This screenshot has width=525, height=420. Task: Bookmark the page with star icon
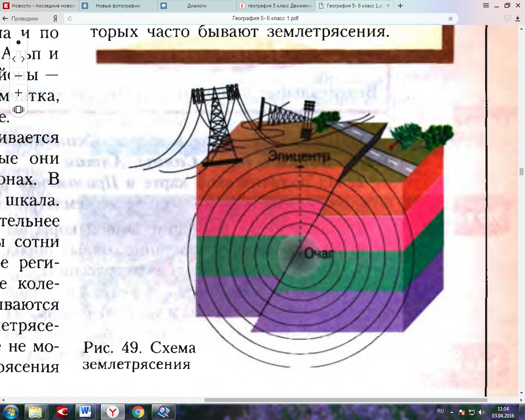(450, 18)
